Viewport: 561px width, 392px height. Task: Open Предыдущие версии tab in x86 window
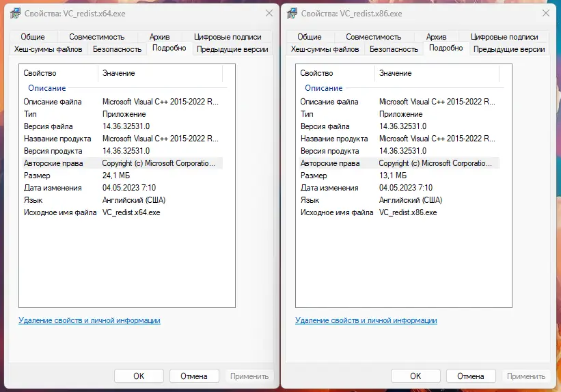click(509, 49)
